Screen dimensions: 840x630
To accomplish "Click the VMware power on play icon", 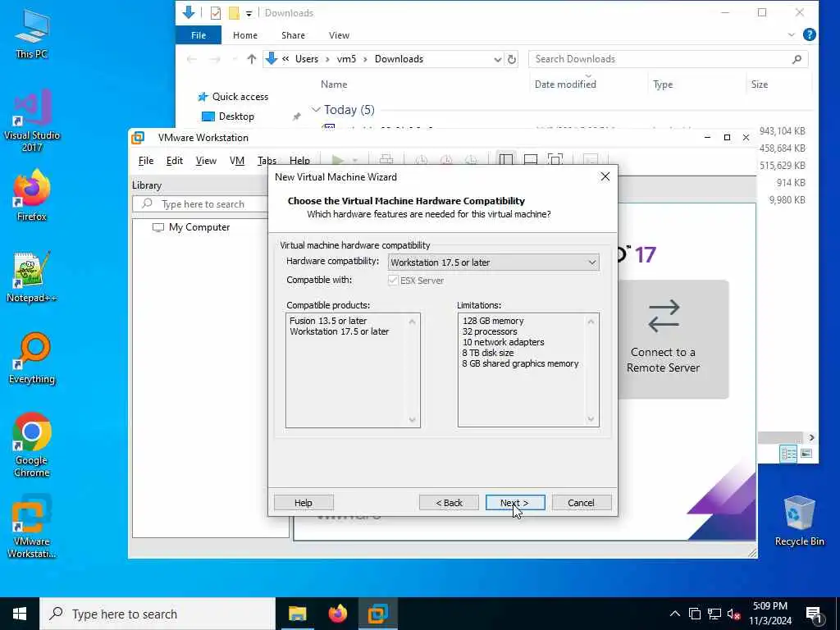I will (x=337, y=160).
